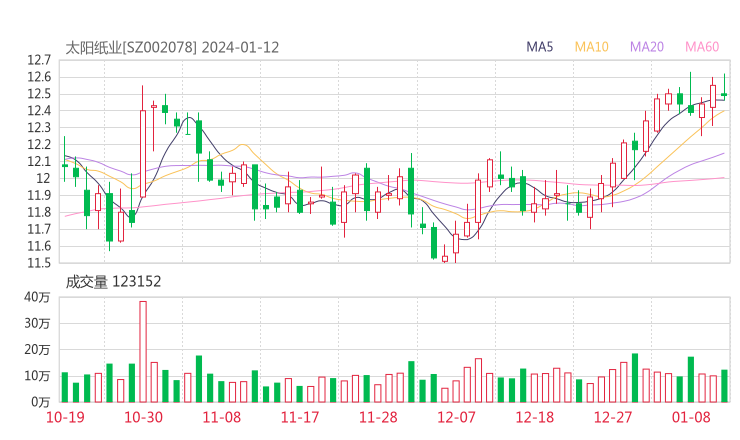Click the 11-28 date axis label
Image resolution: width=740 pixels, height=440 pixels.
[378, 417]
